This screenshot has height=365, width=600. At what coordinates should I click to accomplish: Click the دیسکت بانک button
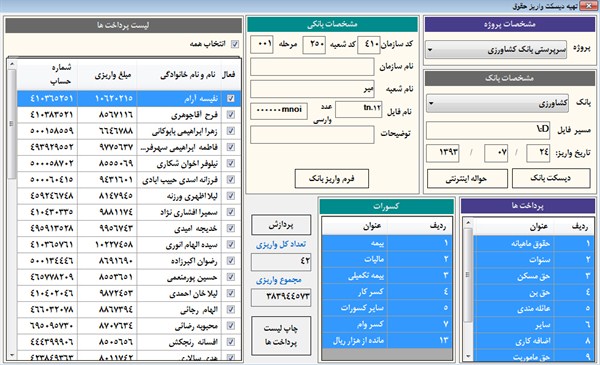[x=551, y=178]
